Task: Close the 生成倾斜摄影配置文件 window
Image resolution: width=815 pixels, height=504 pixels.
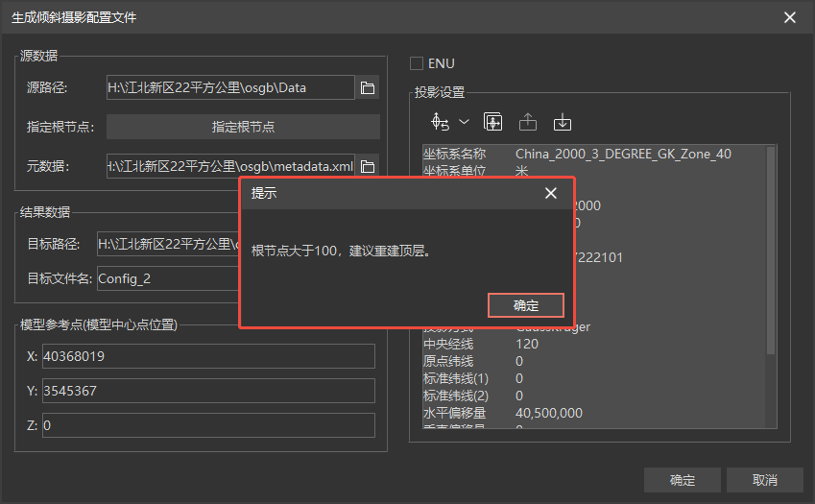Action: 790,17
